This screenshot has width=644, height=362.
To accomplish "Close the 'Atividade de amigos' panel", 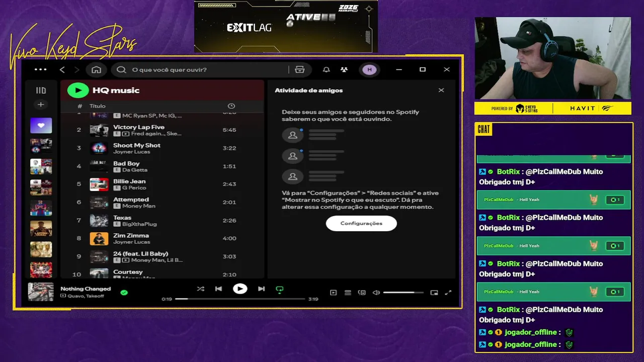I will pyautogui.click(x=441, y=90).
